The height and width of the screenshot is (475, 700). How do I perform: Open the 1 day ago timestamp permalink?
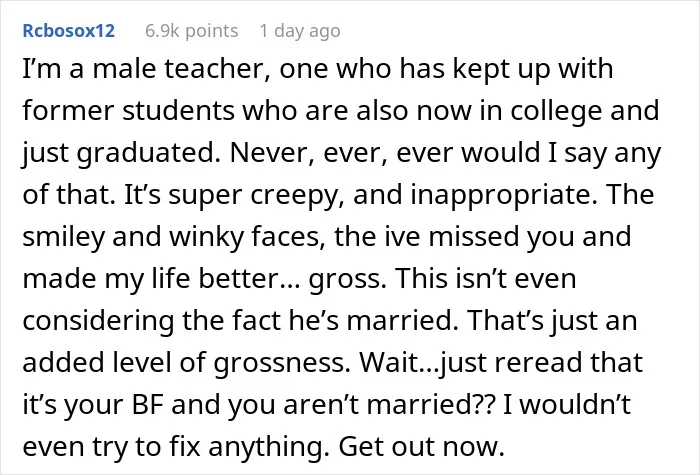(x=300, y=31)
